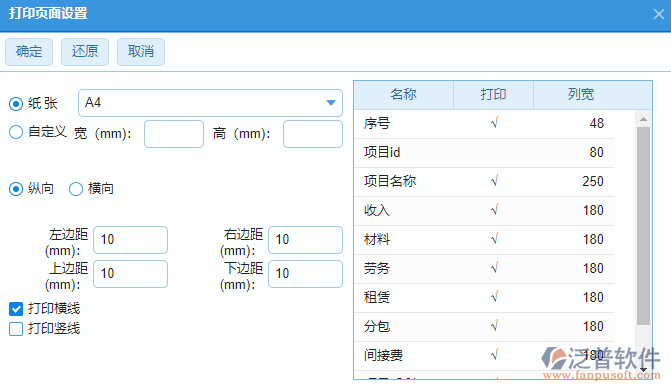Click column width 180 for 分包
The image size is (671, 391).
click(x=593, y=327)
